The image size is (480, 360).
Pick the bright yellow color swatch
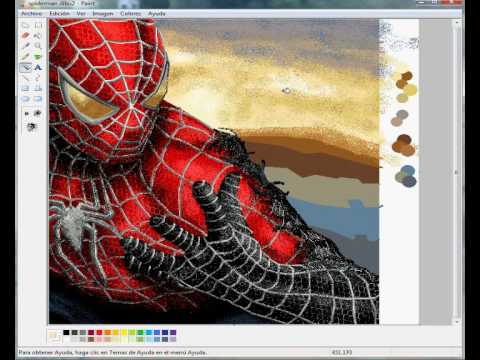(124, 332)
